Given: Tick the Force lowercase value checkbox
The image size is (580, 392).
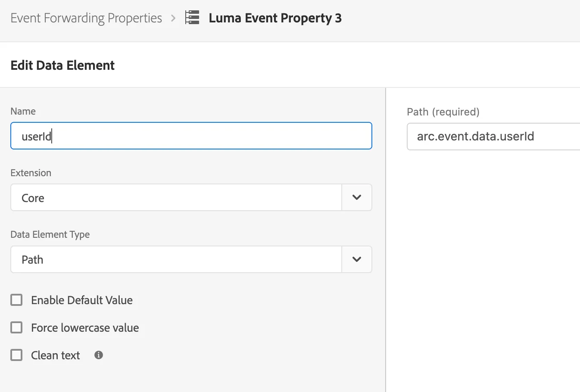Looking at the screenshot, I should (16, 327).
